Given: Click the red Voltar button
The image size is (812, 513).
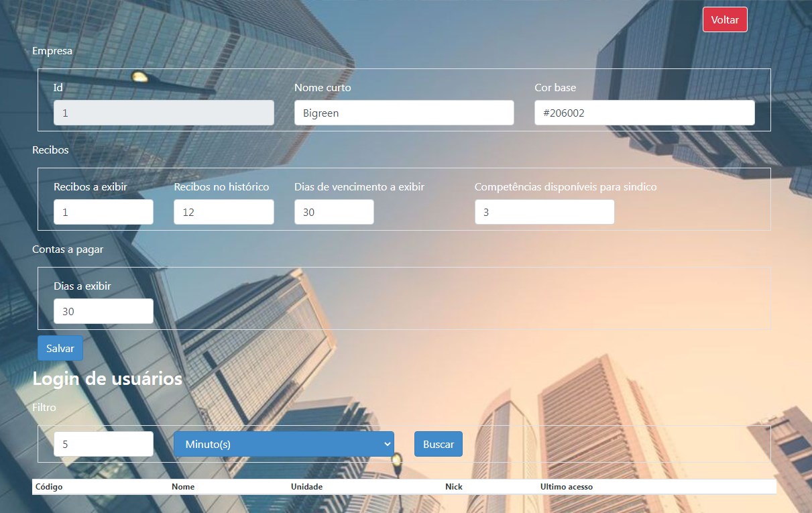Looking at the screenshot, I should pyautogui.click(x=724, y=20).
